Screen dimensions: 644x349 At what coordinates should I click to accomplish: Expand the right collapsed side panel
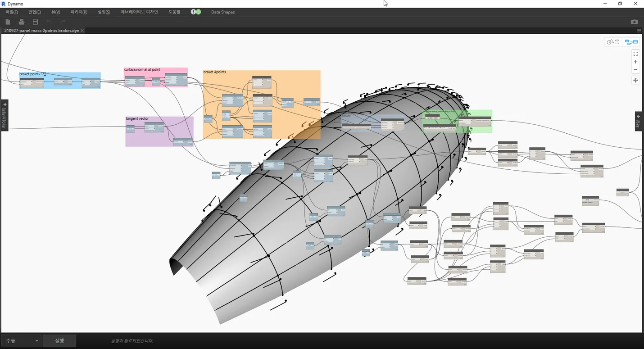(x=639, y=121)
